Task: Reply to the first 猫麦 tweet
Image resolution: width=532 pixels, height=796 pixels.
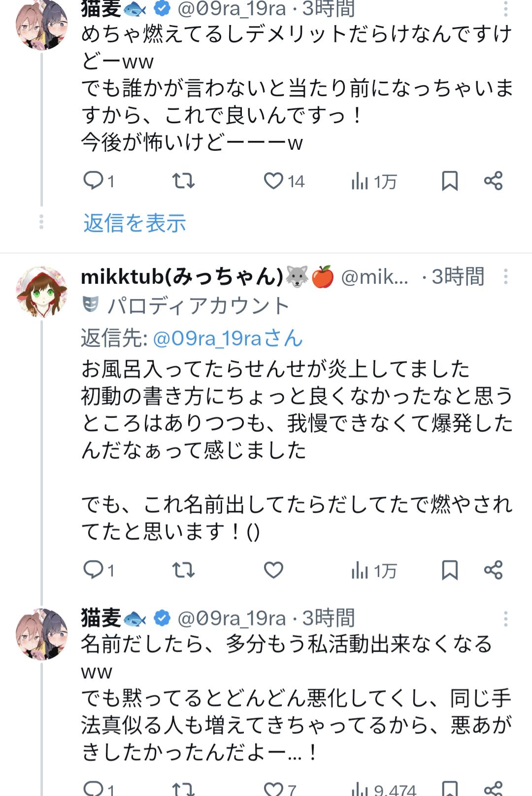Action: pyautogui.click(x=94, y=181)
